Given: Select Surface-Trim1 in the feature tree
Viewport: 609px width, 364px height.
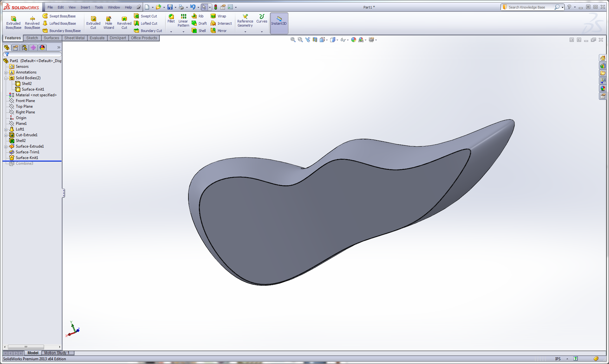Looking at the screenshot, I should click(x=27, y=152).
